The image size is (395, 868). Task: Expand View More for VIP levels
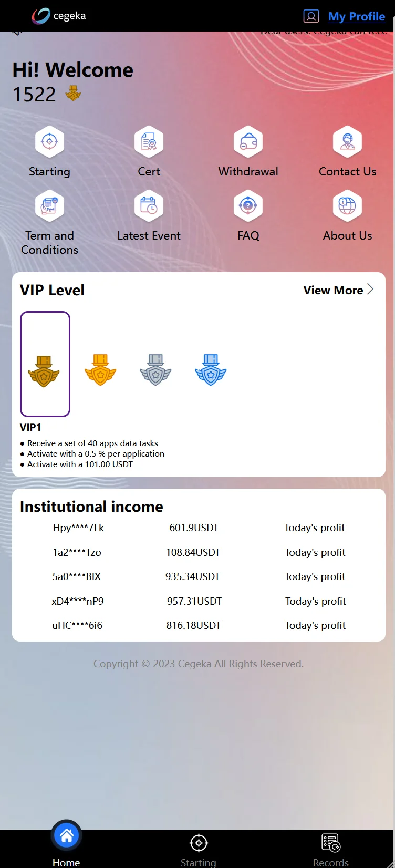pyautogui.click(x=338, y=290)
